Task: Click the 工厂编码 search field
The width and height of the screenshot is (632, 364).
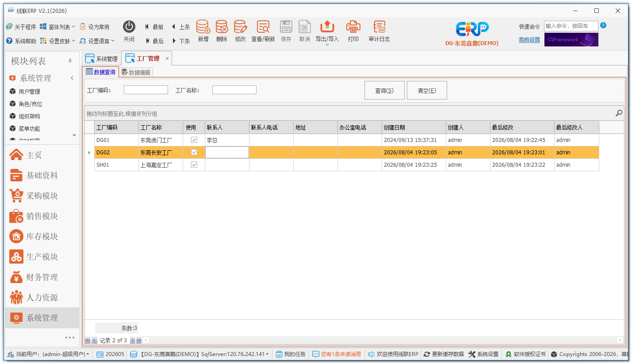Action: tap(146, 90)
